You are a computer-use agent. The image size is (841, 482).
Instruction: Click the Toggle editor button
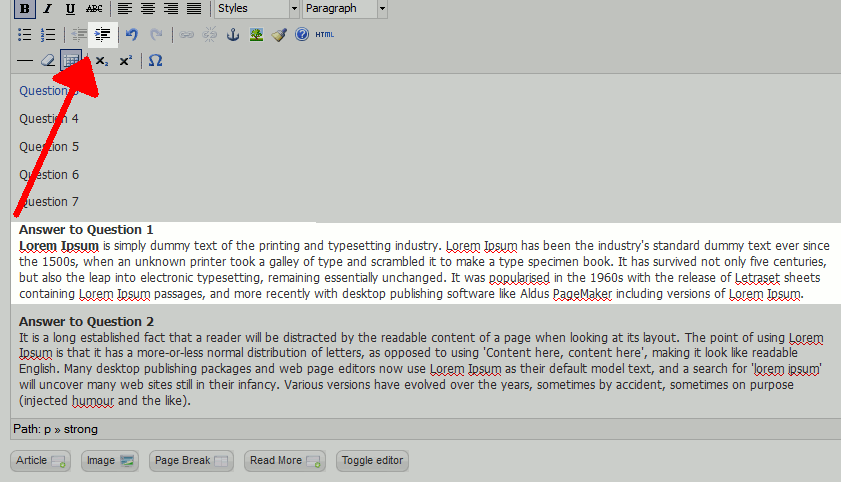372,461
